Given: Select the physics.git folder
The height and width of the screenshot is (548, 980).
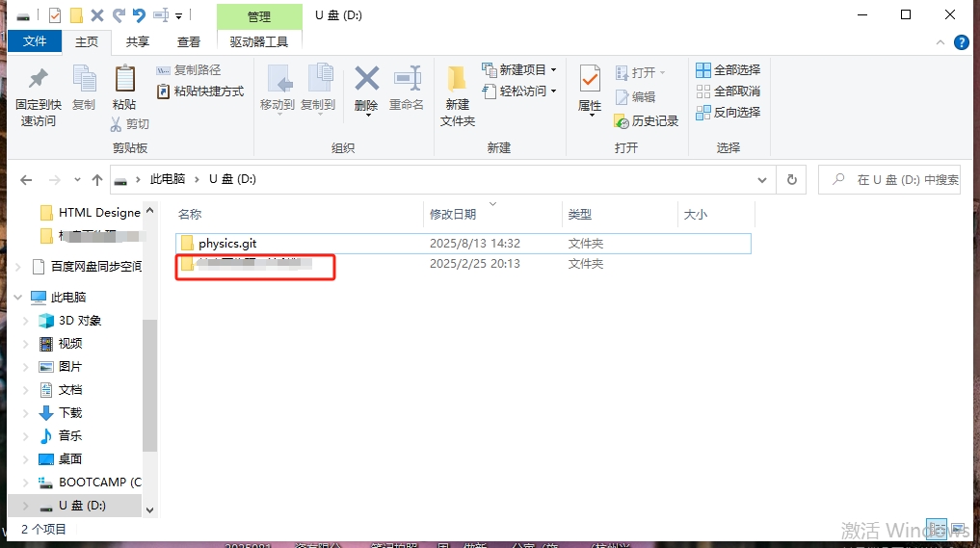Looking at the screenshot, I should click(x=464, y=243).
